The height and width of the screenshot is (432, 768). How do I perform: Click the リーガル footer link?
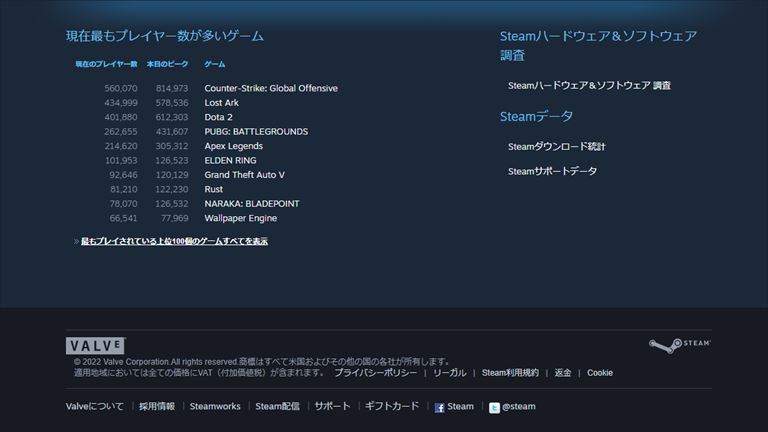[450, 373]
